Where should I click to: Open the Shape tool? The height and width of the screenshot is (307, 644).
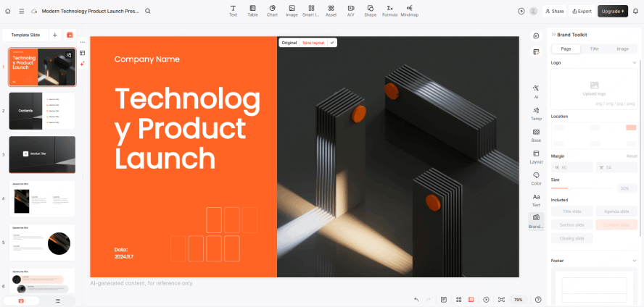coord(370,11)
